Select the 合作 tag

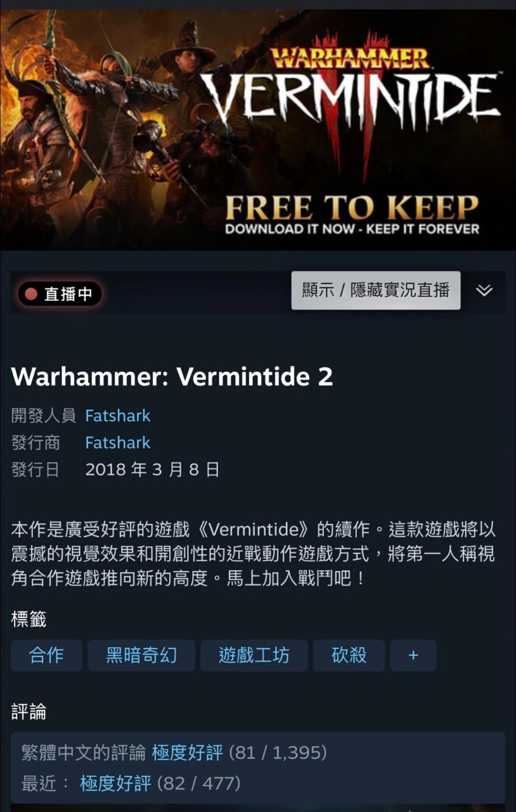[46, 655]
